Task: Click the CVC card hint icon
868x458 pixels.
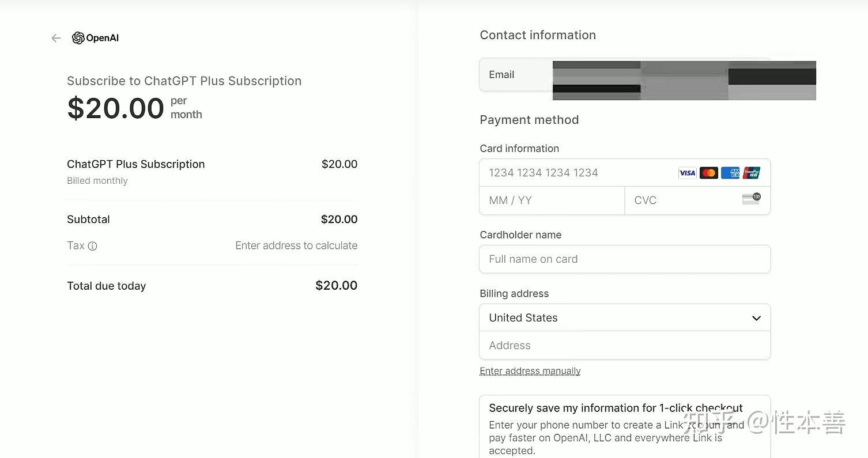Action: coord(752,199)
